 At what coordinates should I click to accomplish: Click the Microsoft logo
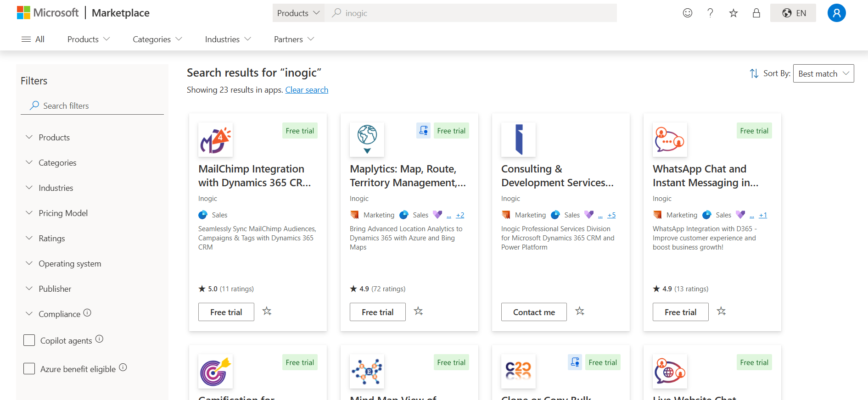click(48, 13)
